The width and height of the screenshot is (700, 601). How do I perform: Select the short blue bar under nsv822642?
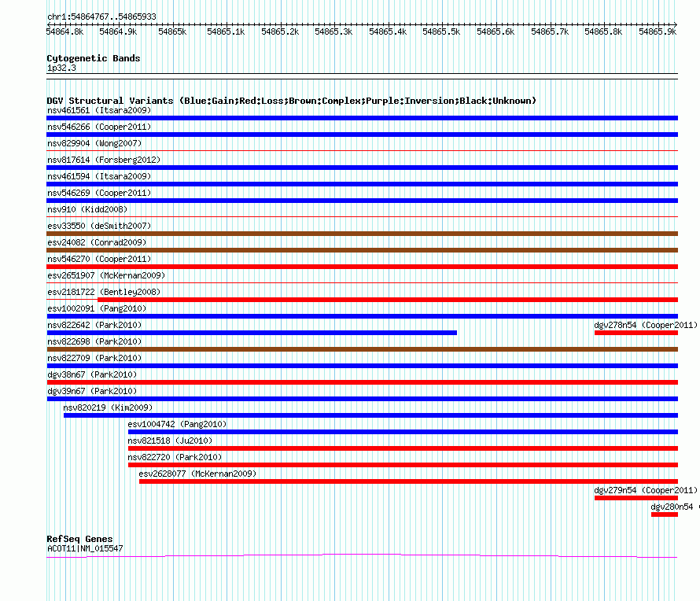(252, 333)
